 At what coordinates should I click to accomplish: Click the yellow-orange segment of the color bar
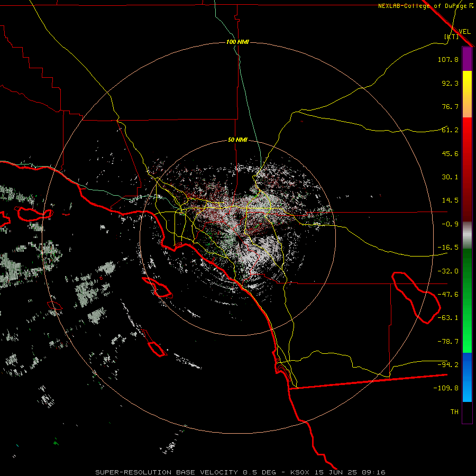[x=467, y=94]
